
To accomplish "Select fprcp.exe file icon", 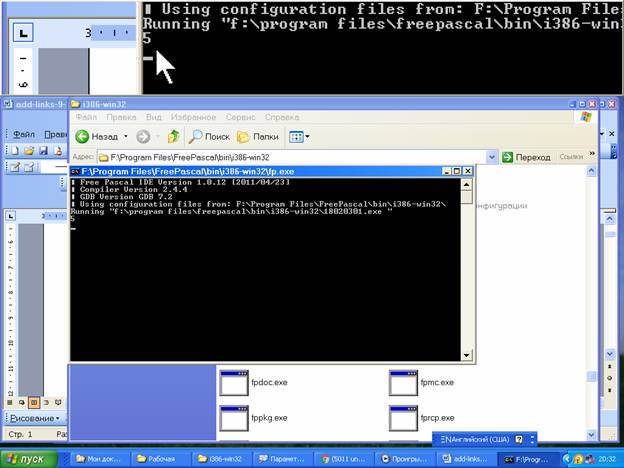I will 403,418.
